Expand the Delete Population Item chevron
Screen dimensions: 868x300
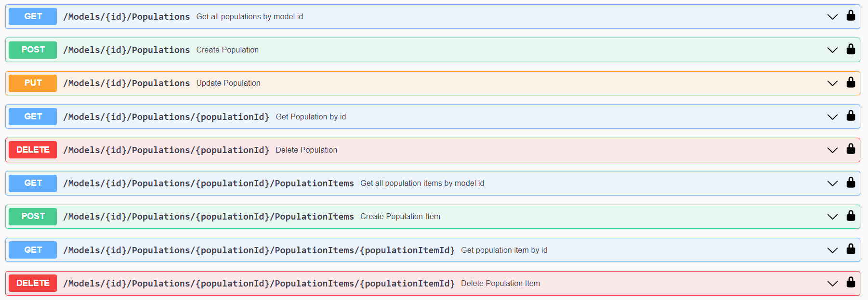coord(832,284)
